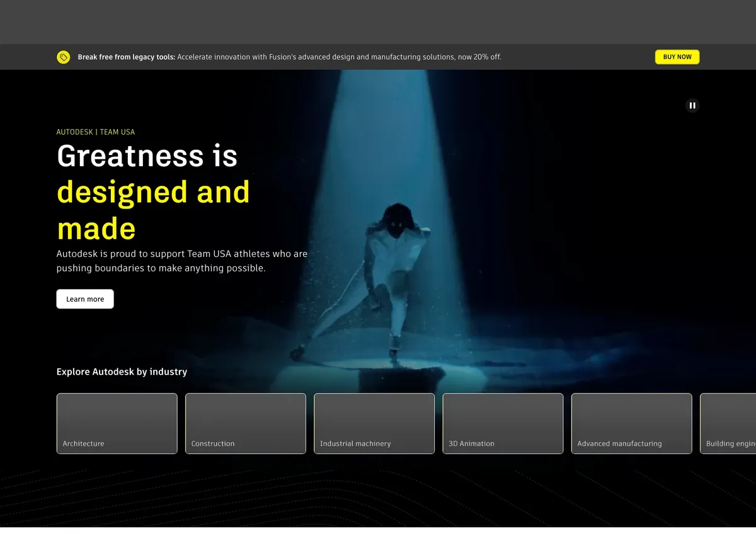The image size is (756, 534).
Task: Click the 'Explore Autodesk by industry' heading
Action: coord(122,372)
